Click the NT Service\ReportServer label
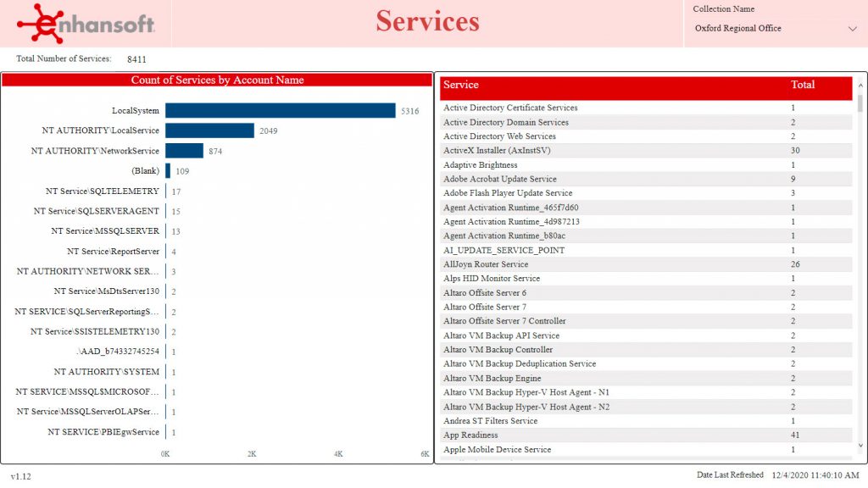This screenshot has height=488, width=868. 113,251
